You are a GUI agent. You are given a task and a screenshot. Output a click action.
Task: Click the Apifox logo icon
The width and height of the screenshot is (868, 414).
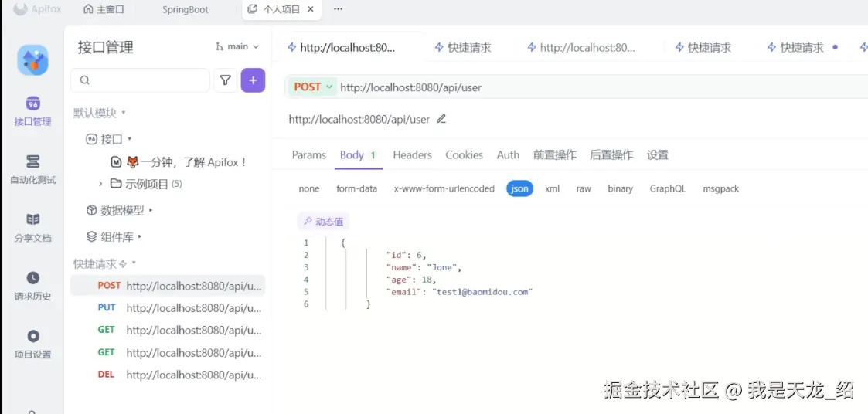tap(20, 9)
